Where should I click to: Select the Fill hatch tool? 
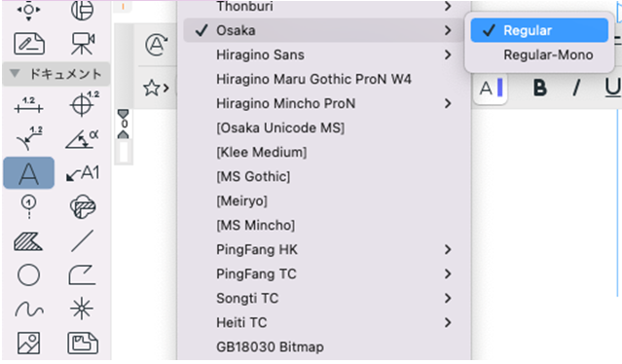(x=28, y=241)
